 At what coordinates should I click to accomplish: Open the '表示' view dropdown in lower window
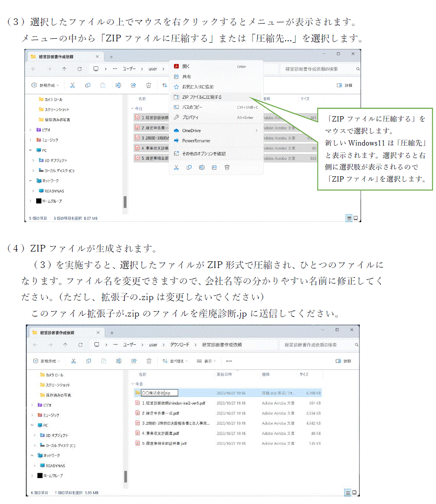point(206,361)
